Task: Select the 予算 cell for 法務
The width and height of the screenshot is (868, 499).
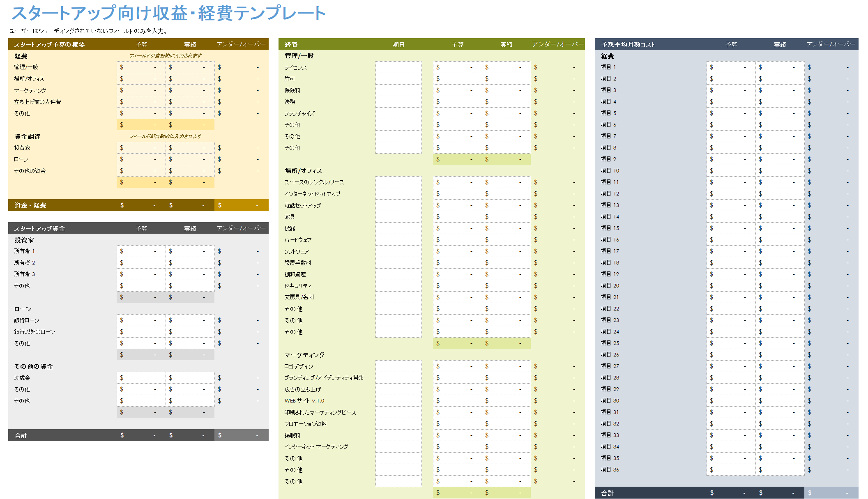Action: tap(458, 102)
